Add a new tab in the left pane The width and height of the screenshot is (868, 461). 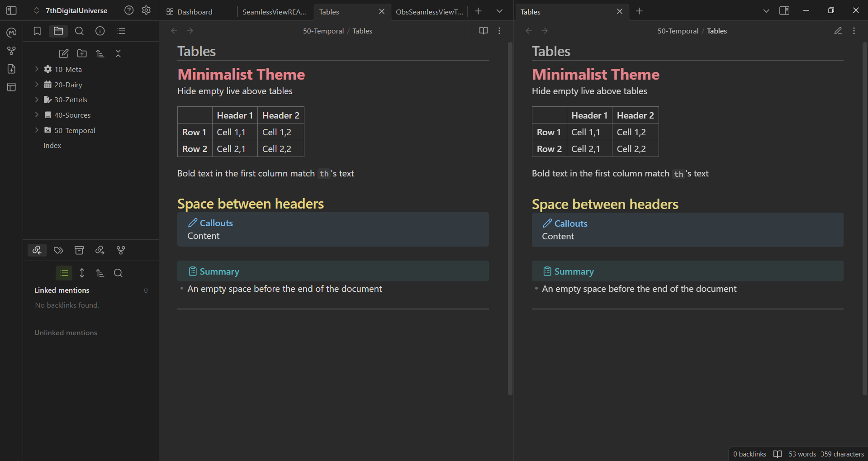(x=478, y=11)
